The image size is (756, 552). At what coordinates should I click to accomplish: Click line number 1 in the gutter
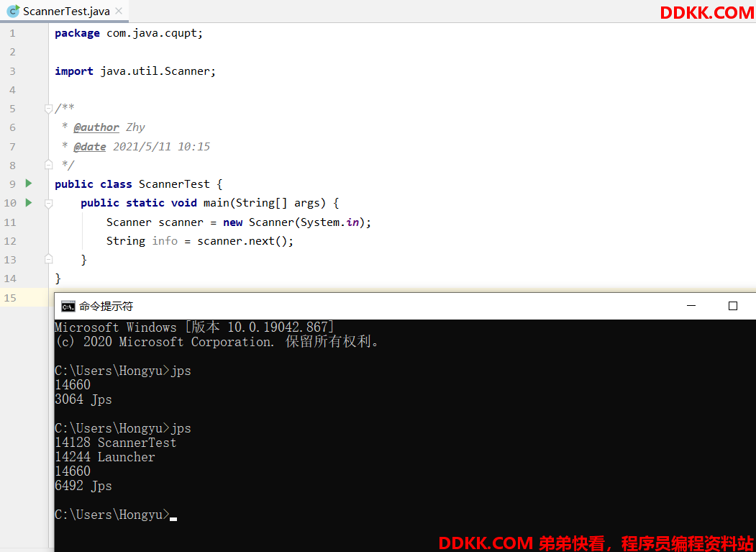click(12, 33)
